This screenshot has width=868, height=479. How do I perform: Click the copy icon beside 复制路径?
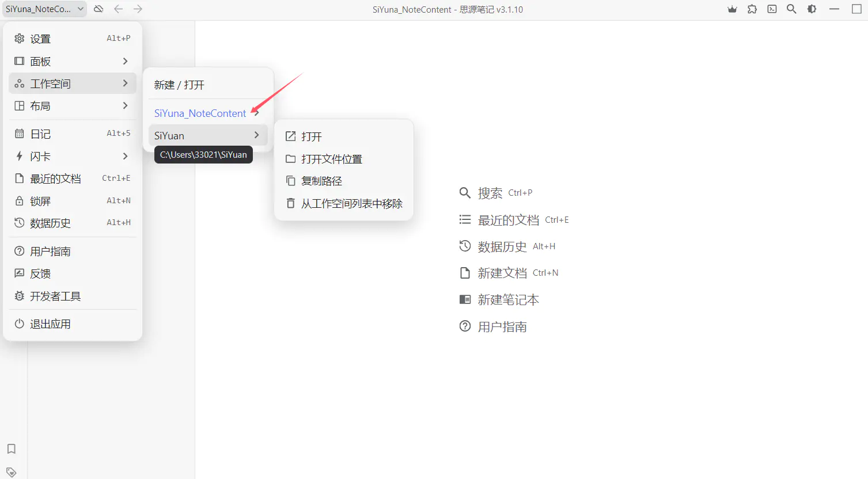pyautogui.click(x=291, y=181)
